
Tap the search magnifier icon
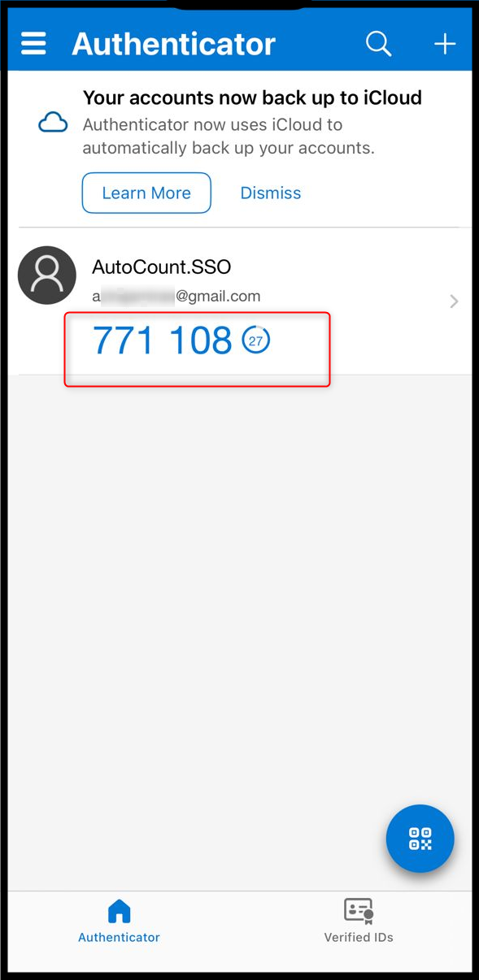click(378, 43)
